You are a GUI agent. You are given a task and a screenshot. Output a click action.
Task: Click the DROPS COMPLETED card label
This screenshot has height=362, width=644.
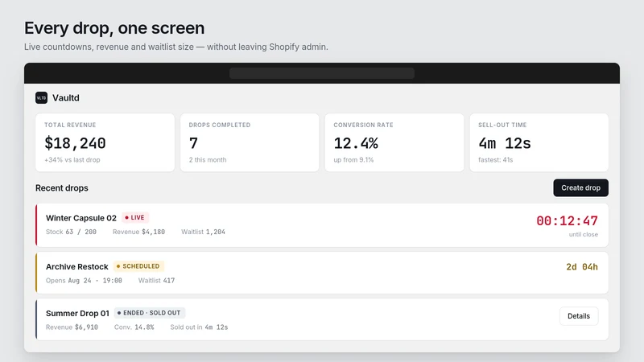(220, 125)
